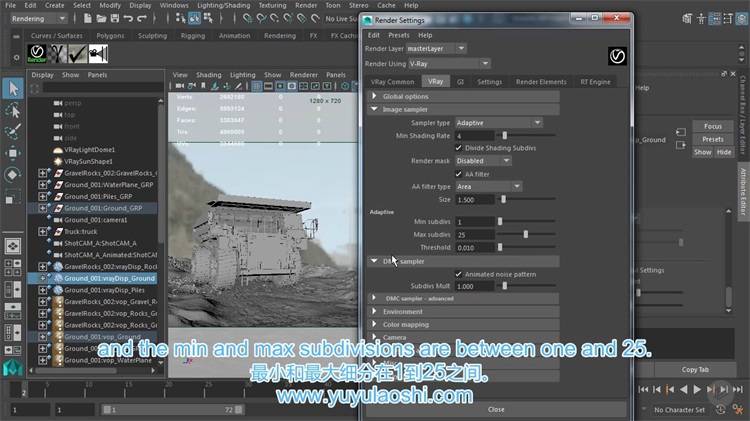Adjust the Max subdivs slider

pyautogui.click(x=526, y=234)
